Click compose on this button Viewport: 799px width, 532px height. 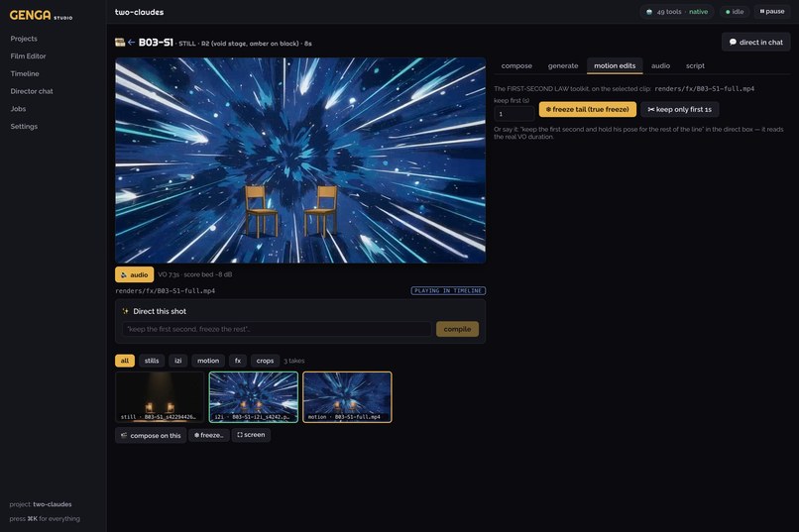pos(151,435)
